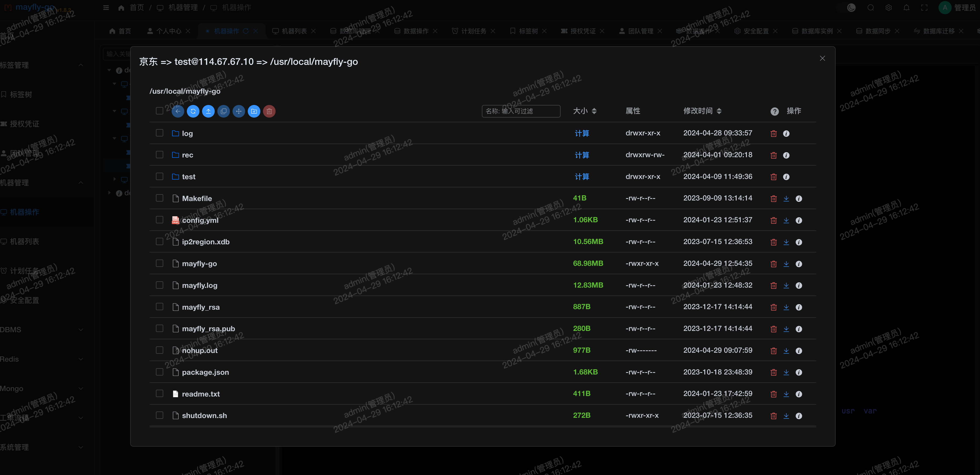
Task: Delete mayfly_rsa file
Action: (773, 307)
